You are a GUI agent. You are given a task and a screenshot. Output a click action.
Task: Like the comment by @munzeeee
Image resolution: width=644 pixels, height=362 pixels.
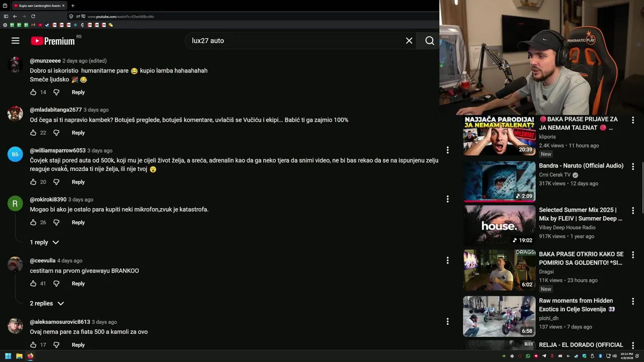point(33,93)
